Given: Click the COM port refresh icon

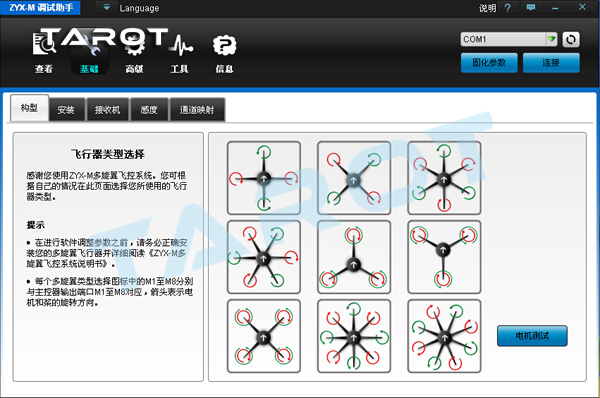Looking at the screenshot, I should [571, 39].
